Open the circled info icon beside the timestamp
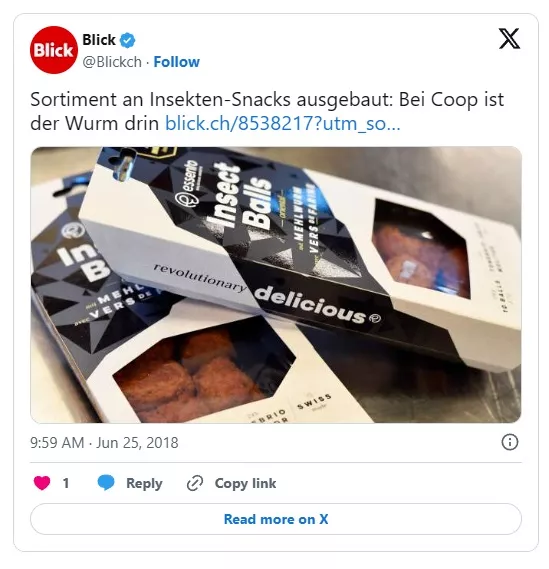The image size is (549, 569). [x=509, y=442]
